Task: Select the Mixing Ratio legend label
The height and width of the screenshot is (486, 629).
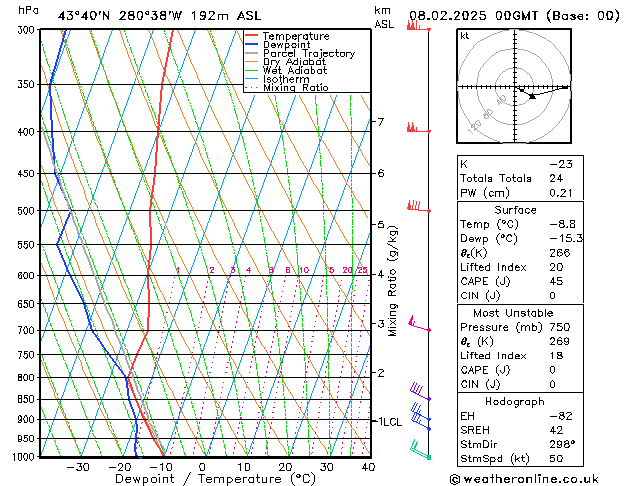Action: (296, 87)
